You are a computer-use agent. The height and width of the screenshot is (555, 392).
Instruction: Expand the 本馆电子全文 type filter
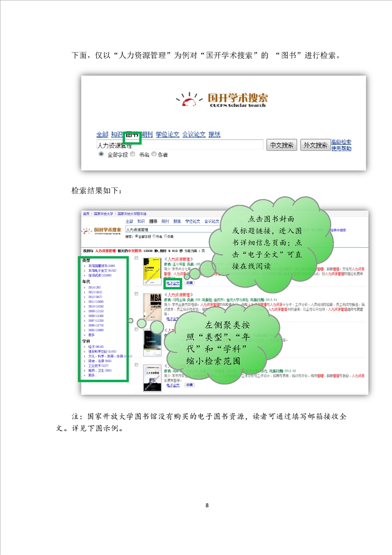(101, 271)
